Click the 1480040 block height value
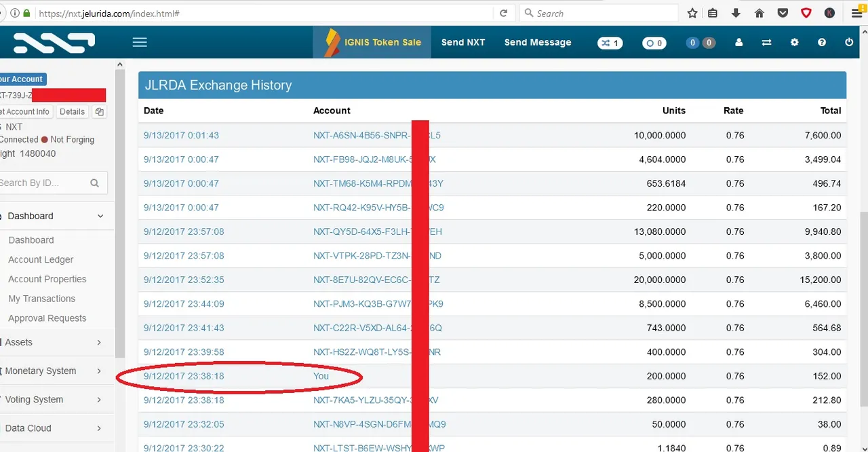This screenshot has height=452, width=868. point(37,154)
